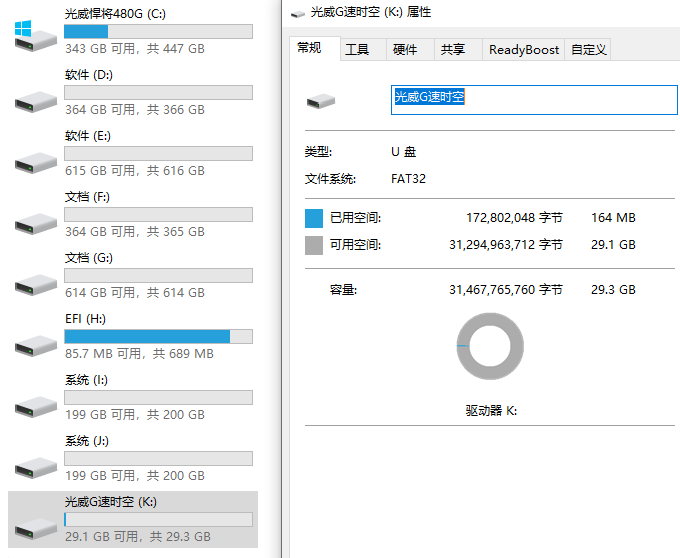Screen dimensions: 680x558
Task: Click the EFI (H:) usage bar
Action: pyautogui.click(x=158, y=336)
